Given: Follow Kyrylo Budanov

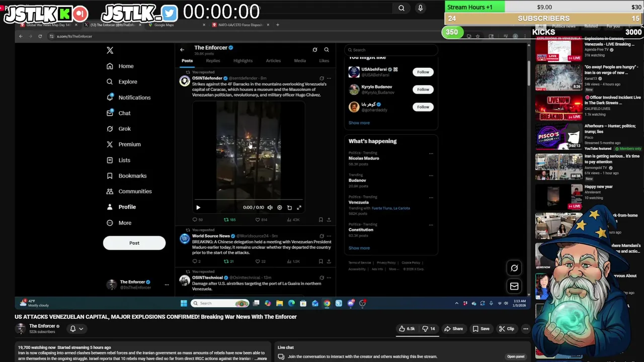Looking at the screenshot, I should (423, 89).
